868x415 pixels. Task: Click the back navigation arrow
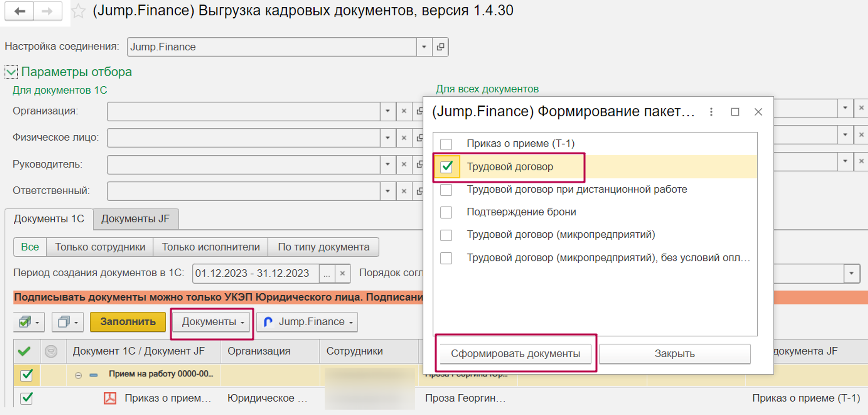pos(20,11)
